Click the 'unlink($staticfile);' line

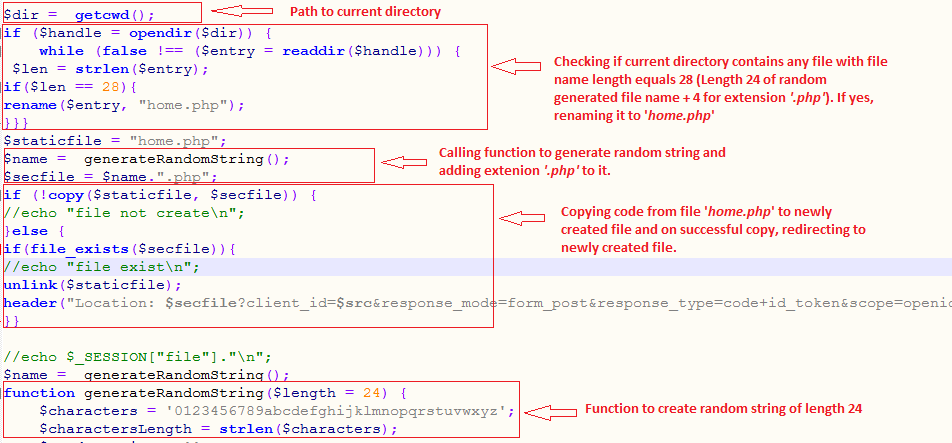tap(79, 285)
